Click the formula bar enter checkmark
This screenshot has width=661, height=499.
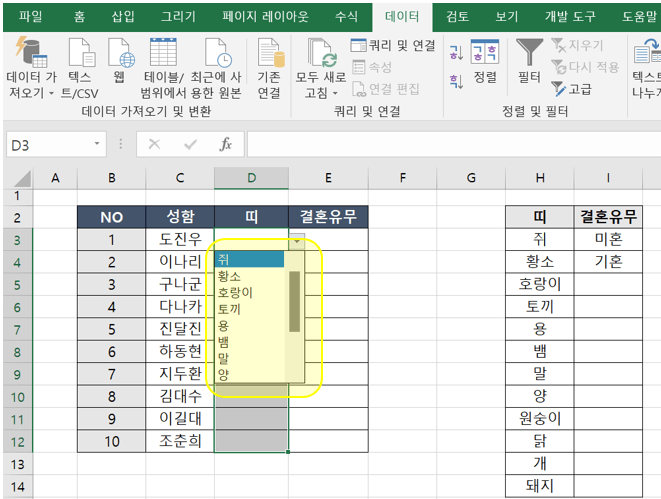(191, 145)
